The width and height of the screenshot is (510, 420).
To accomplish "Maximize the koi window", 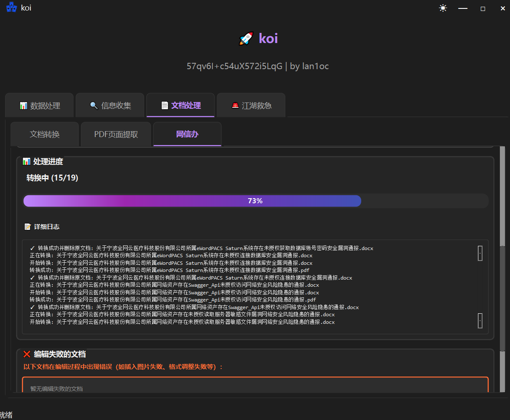I will [x=483, y=8].
